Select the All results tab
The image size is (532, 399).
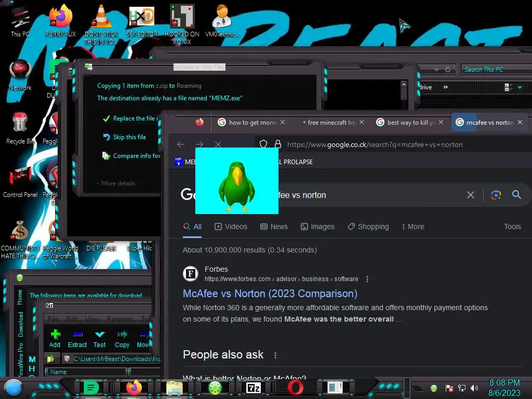pos(192,227)
